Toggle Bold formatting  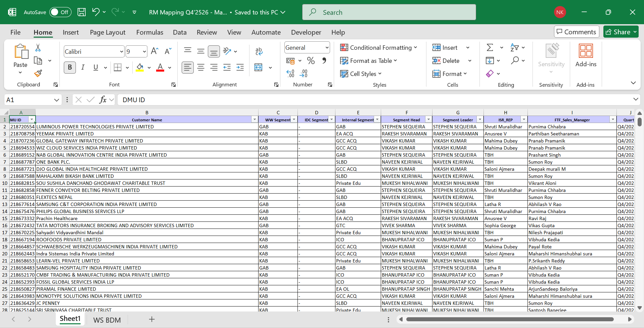point(70,68)
